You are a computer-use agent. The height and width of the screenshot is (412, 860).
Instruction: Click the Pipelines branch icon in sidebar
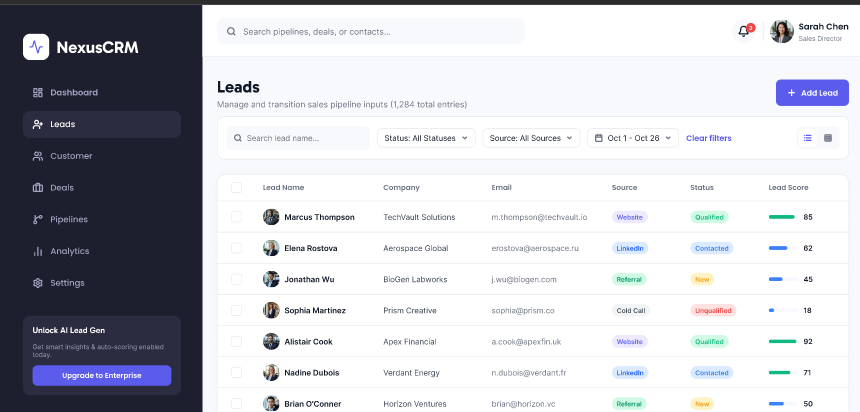(37, 219)
